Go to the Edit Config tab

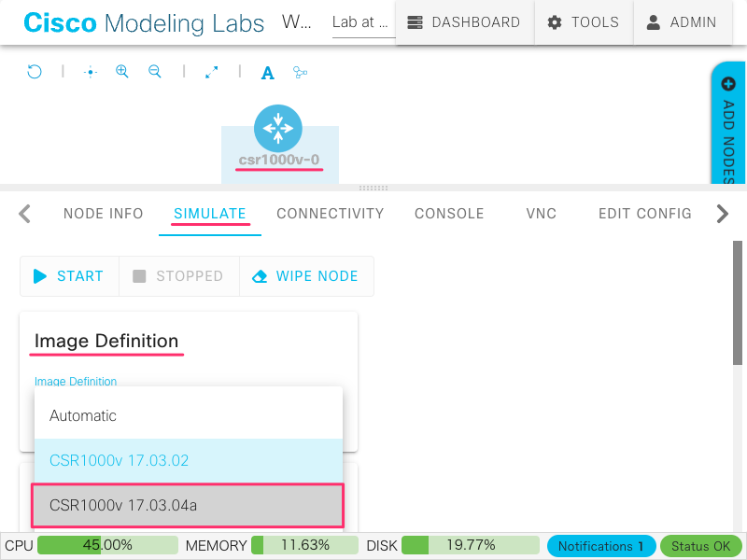(x=645, y=214)
